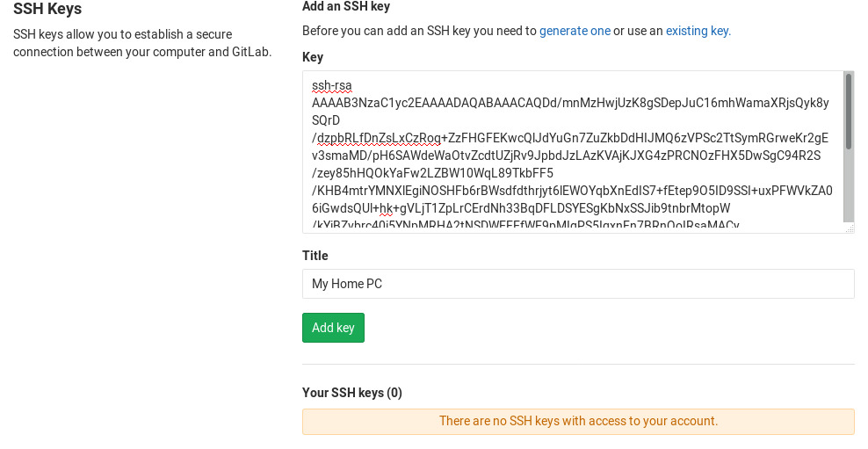Focus the Title field containing "My Home PC"

click(x=578, y=284)
